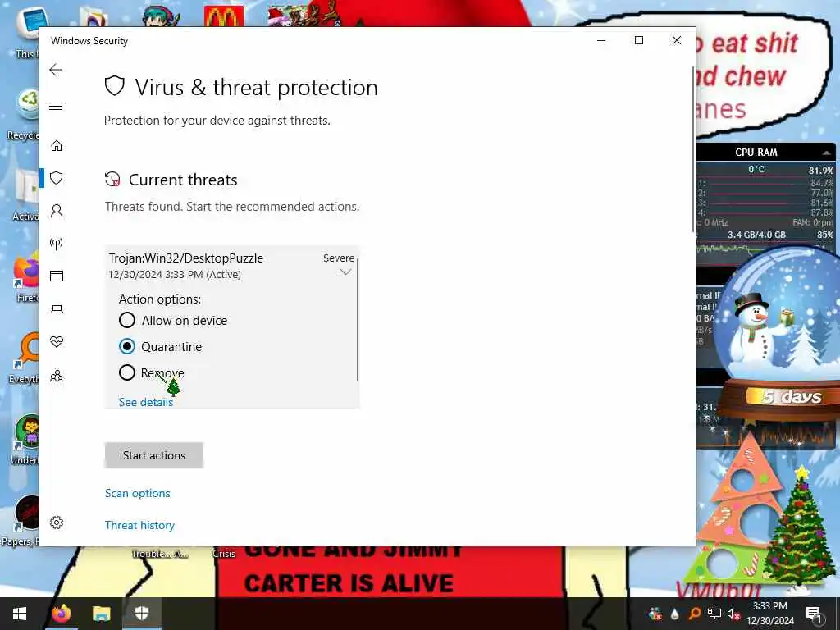This screenshot has height=630, width=840.
Task: Click the Windows Security main window scrollbar
Action: click(x=693, y=149)
